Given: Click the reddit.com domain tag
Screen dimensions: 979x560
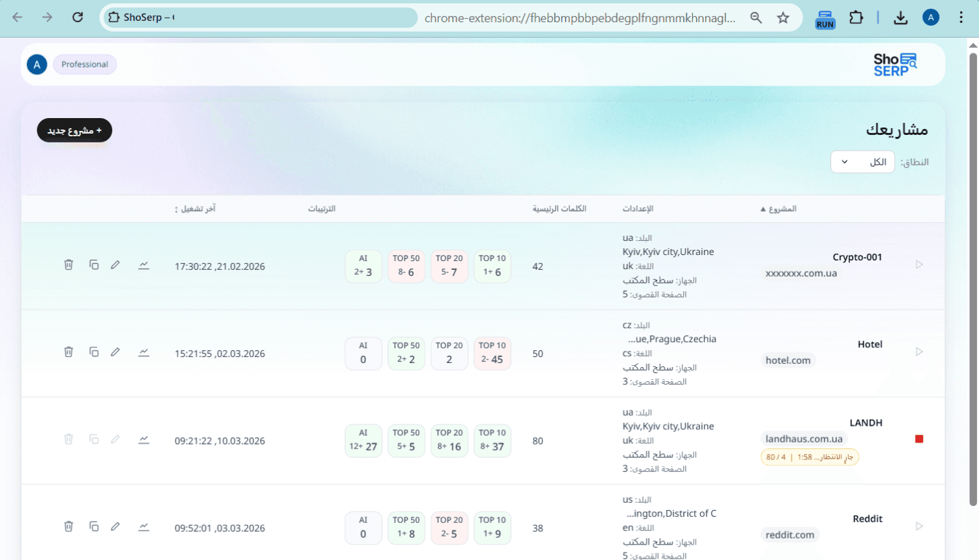Looking at the screenshot, I should [x=790, y=534].
